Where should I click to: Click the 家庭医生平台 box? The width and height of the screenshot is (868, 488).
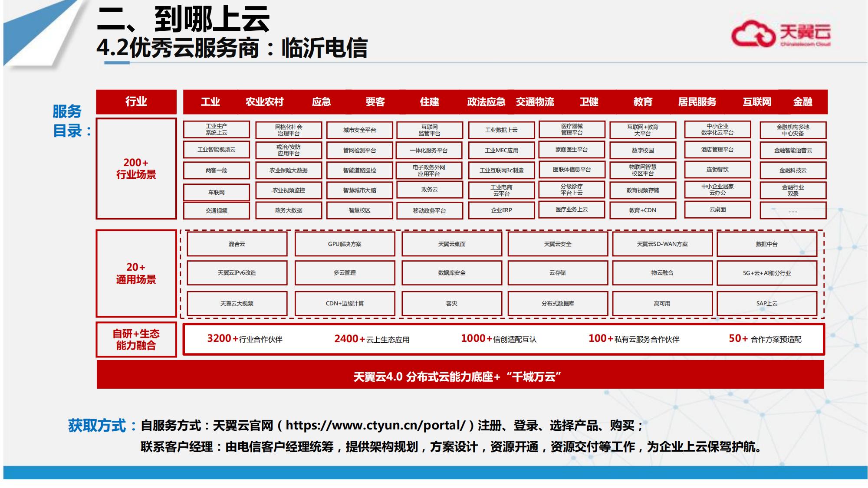pyautogui.click(x=572, y=150)
